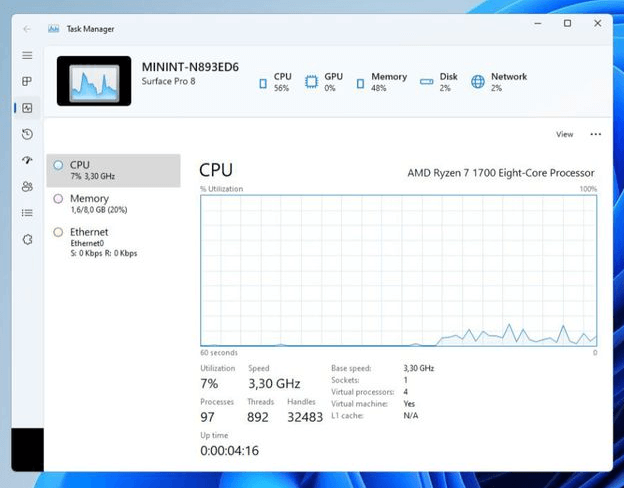Screen dimensions: 624x488
Task: Click the 32483 handles value
Action: click(x=305, y=417)
